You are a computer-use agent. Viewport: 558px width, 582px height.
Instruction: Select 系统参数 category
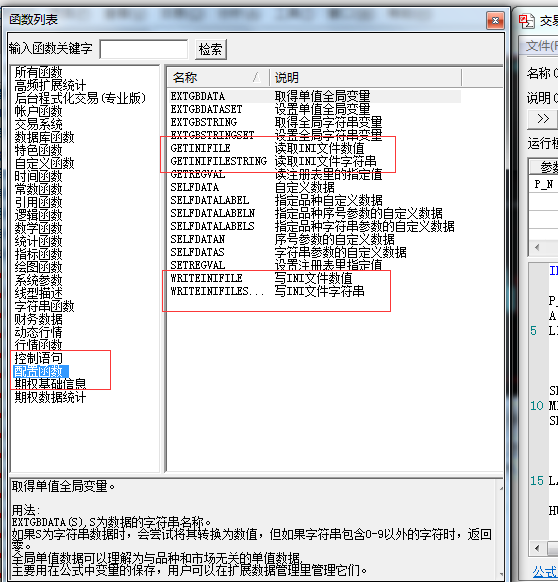(x=38, y=280)
